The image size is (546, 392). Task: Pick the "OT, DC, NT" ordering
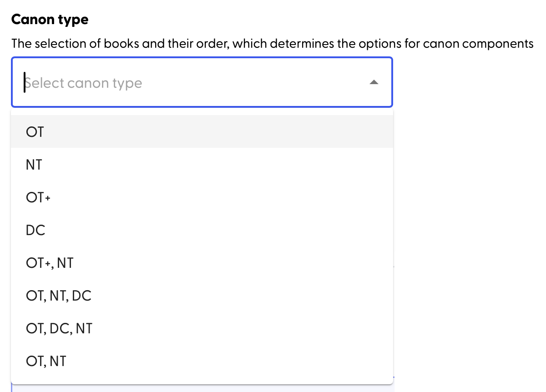click(x=59, y=328)
